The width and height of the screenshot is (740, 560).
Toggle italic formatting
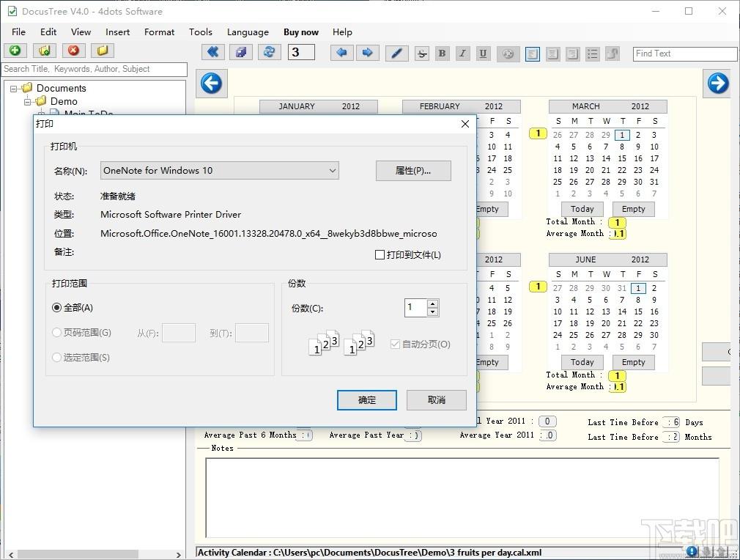462,54
